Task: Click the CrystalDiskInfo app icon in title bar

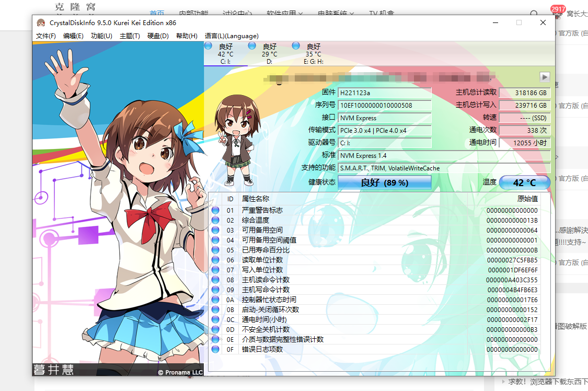Action: 41,23
